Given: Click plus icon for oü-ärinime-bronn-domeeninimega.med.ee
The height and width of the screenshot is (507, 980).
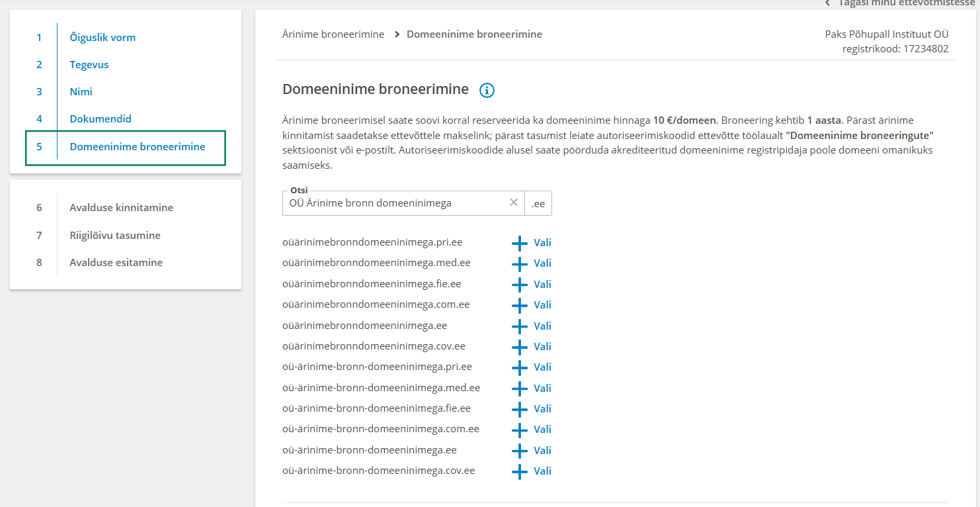Looking at the screenshot, I should point(520,389).
